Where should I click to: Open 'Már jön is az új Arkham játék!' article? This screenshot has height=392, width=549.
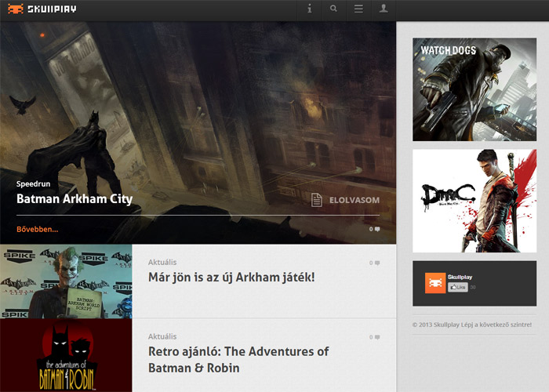coord(231,278)
